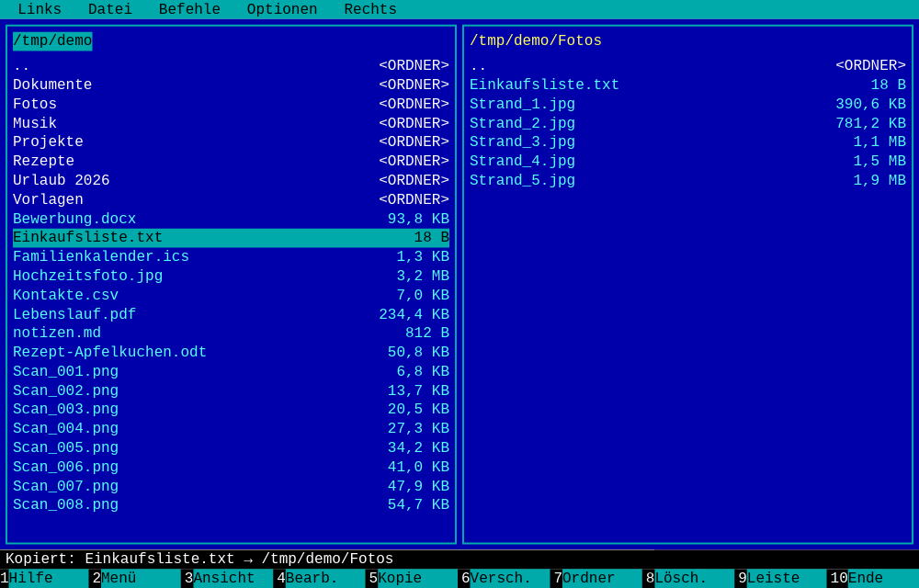Screen dimensions: 919x588
Task: Click the 5 Kopie function key
Action: 412,578
